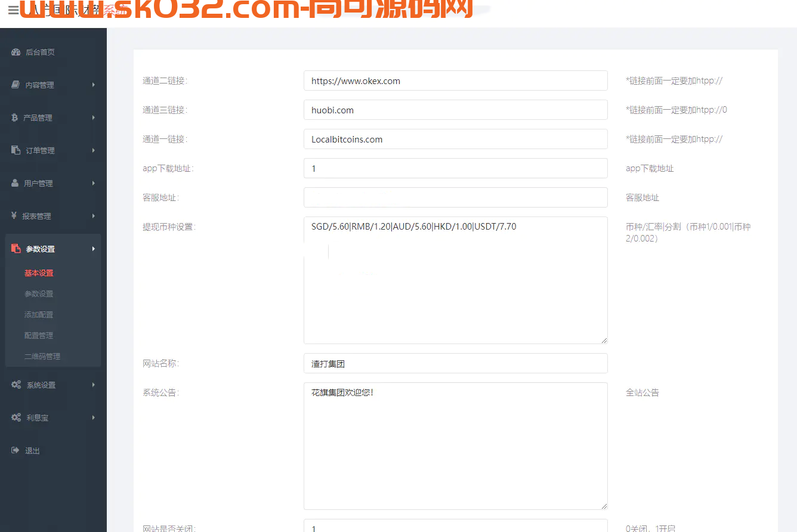This screenshot has height=532, width=797.
Task: Select the 二维码管理 submenu item
Action: click(42, 357)
